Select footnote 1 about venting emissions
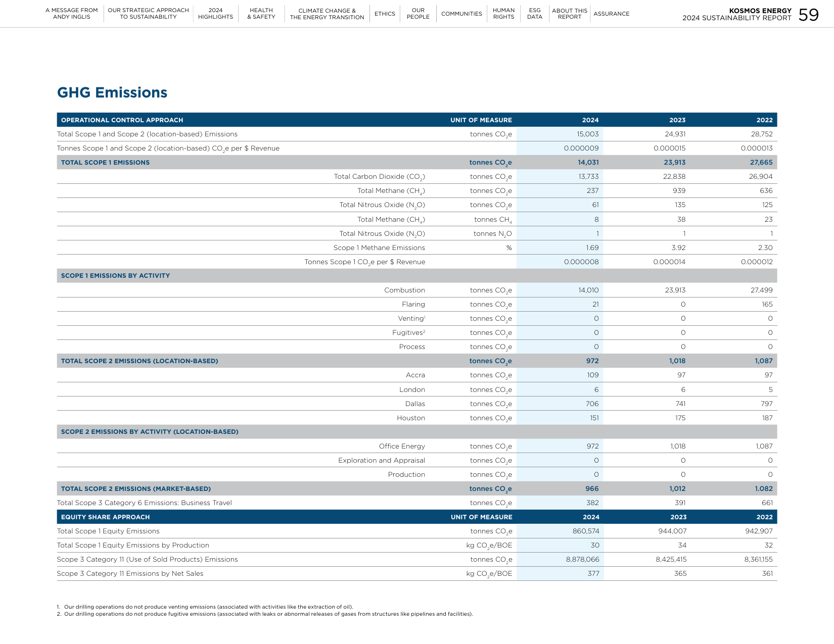The height and width of the screenshot is (644, 834). click(205, 607)
